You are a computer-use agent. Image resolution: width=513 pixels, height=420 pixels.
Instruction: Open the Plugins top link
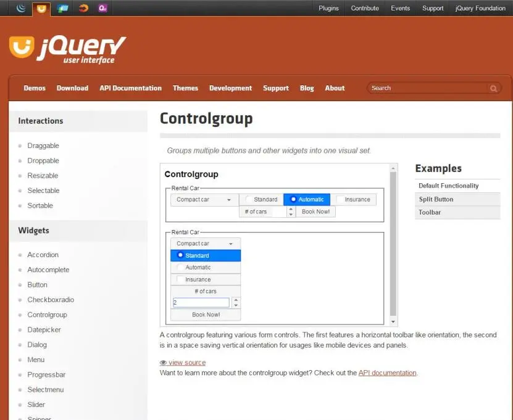[329, 8]
